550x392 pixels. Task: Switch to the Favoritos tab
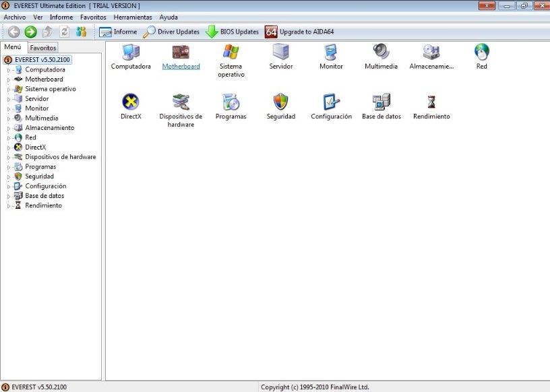[43, 48]
